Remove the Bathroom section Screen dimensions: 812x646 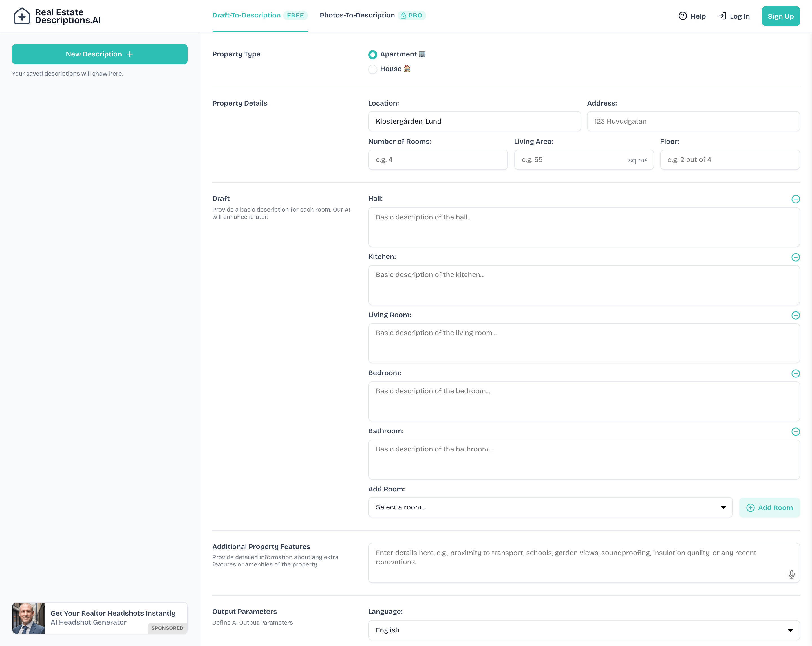[795, 431]
